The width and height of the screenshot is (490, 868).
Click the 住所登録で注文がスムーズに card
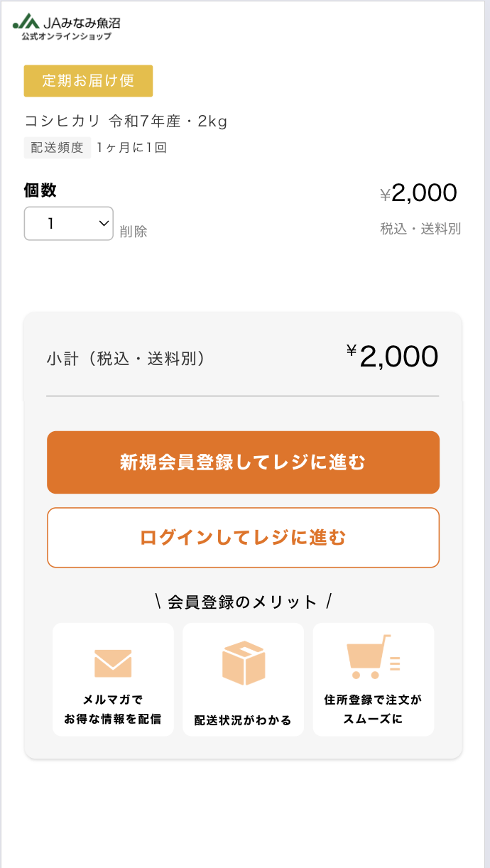click(x=372, y=679)
